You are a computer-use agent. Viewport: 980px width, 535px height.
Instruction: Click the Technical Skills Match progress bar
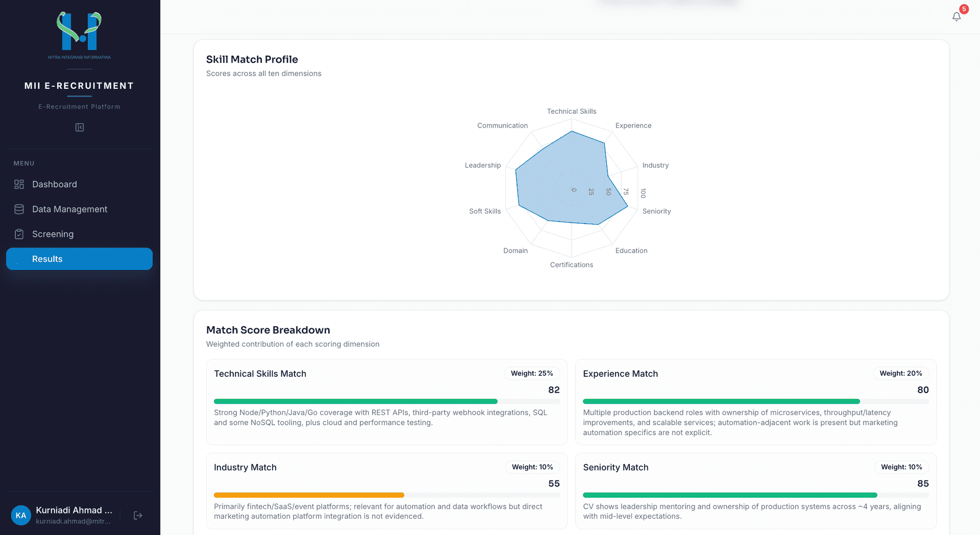click(387, 401)
